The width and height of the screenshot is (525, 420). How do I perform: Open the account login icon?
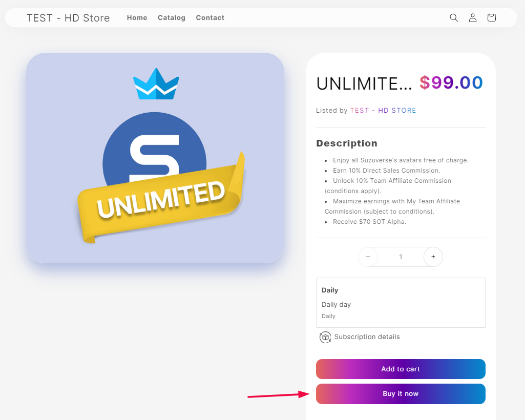click(473, 18)
